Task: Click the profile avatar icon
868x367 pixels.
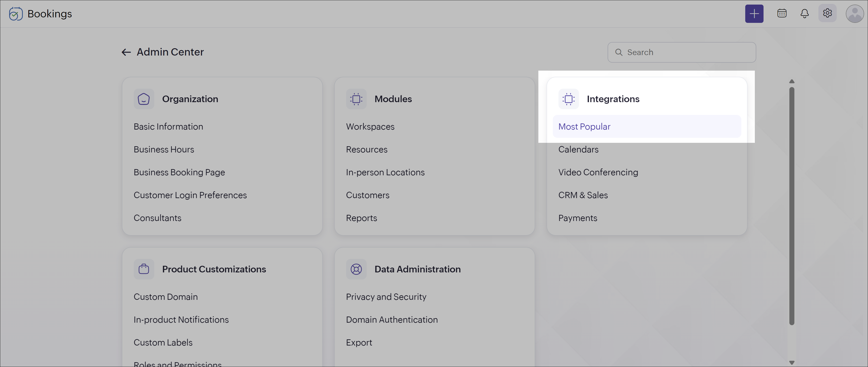Action: click(855, 13)
